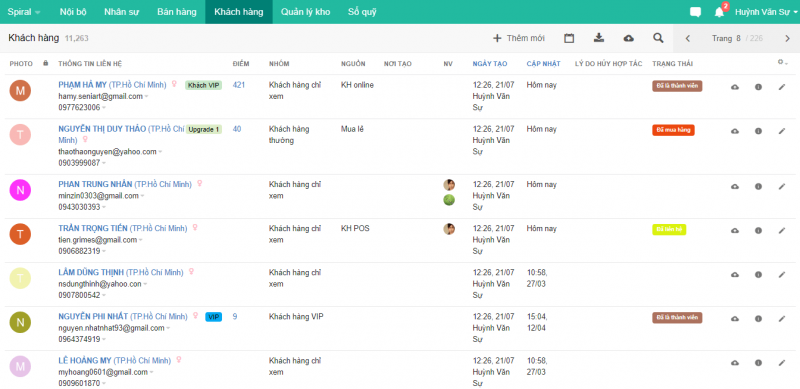Screen dimensions: 800x389
Task: Expand dropdown next to thaothaonguyen@yahoo.com
Action: 160,152
